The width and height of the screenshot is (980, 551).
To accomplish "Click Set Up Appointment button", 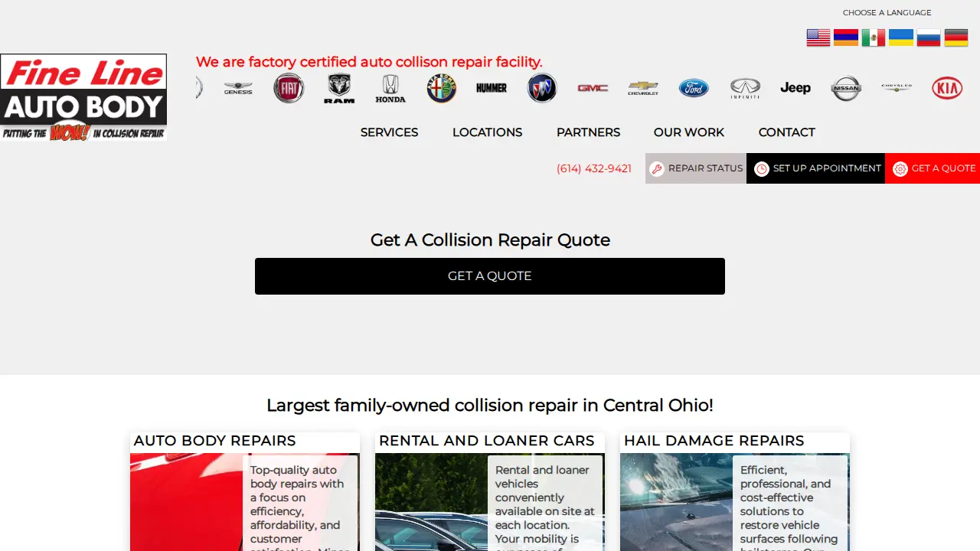I will point(816,168).
